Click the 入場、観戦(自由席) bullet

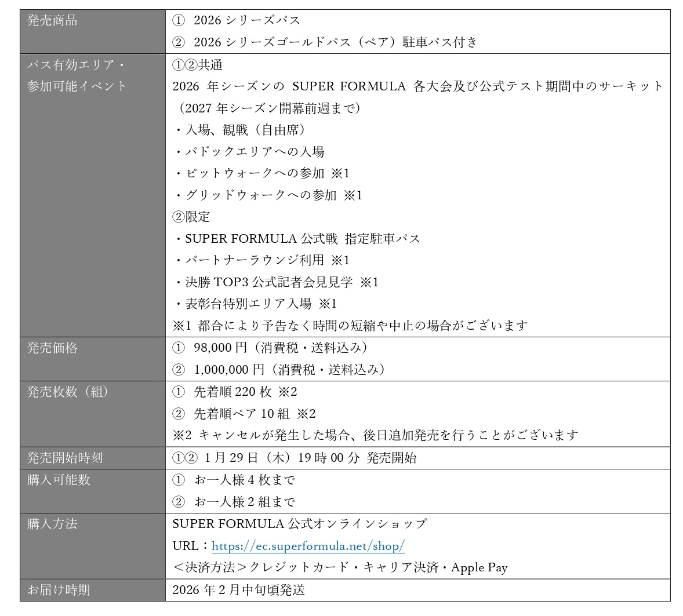(x=240, y=130)
